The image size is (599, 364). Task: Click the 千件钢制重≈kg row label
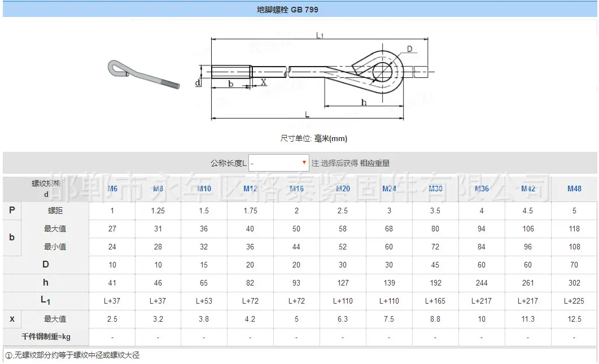pyautogui.click(x=46, y=337)
